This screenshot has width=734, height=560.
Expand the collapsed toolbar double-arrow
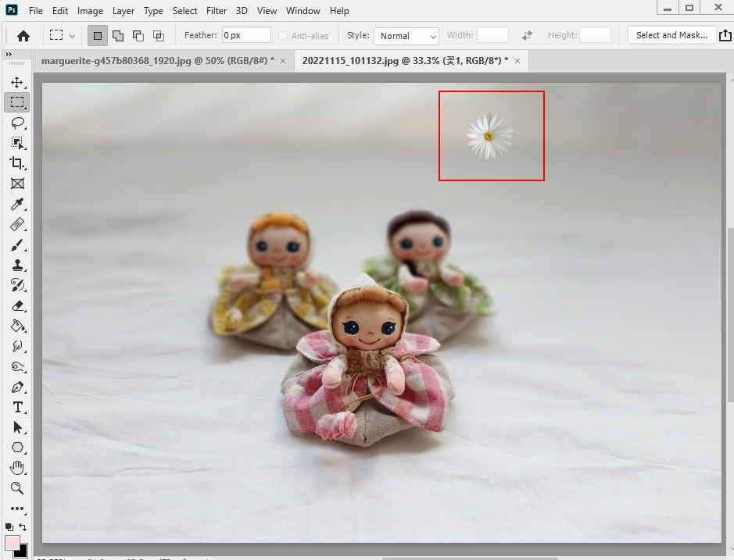(x=9, y=55)
